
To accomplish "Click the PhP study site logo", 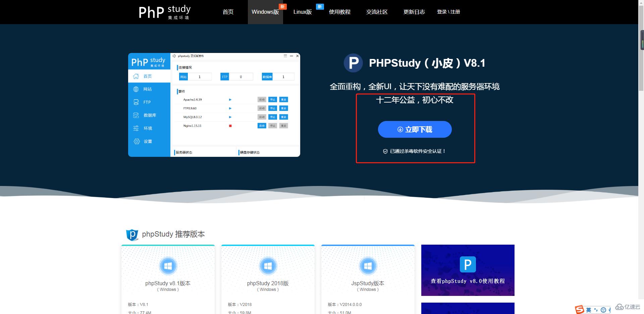I will [164, 12].
